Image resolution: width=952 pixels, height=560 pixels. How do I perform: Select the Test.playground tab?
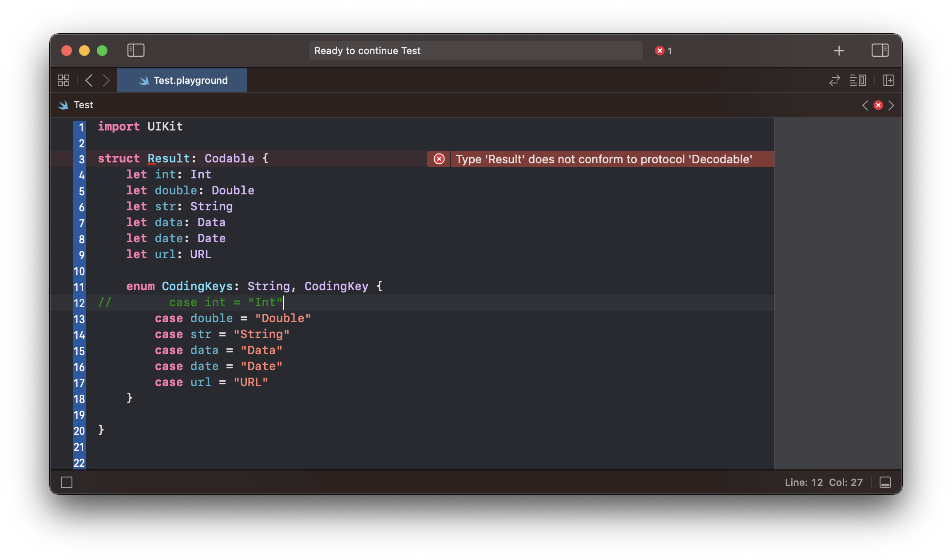click(x=182, y=80)
